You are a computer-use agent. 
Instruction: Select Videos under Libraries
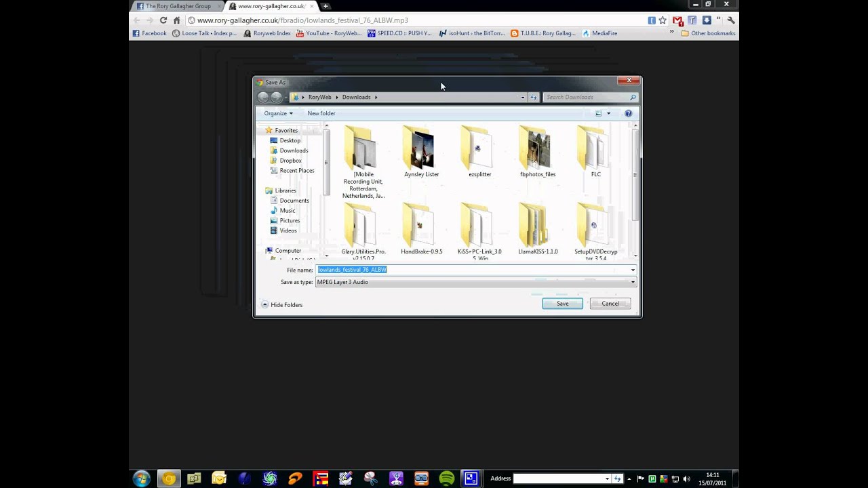[x=283, y=230]
